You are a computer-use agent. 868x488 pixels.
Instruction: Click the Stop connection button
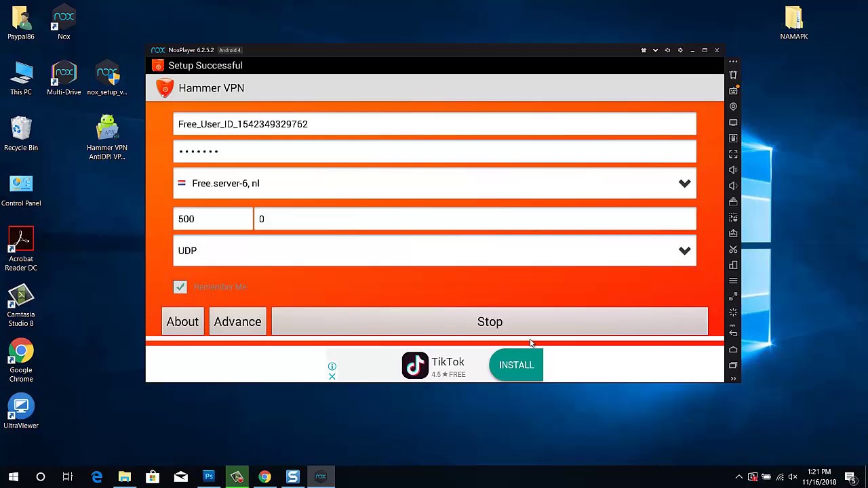[x=490, y=322]
